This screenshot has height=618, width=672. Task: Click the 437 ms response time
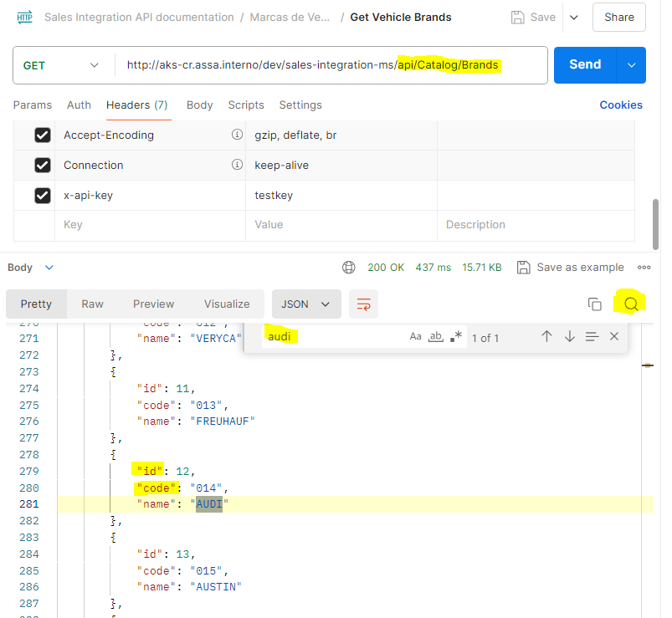point(433,268)
